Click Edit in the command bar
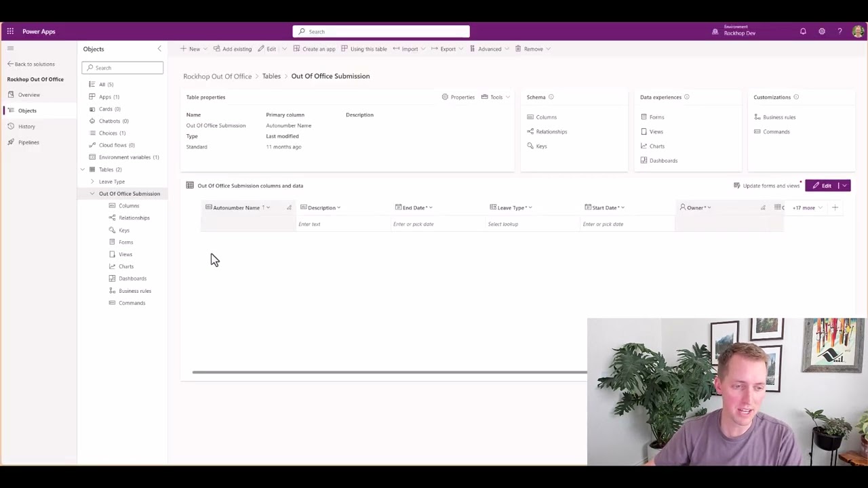Screen dimensions: 868x488 (267, 49)
